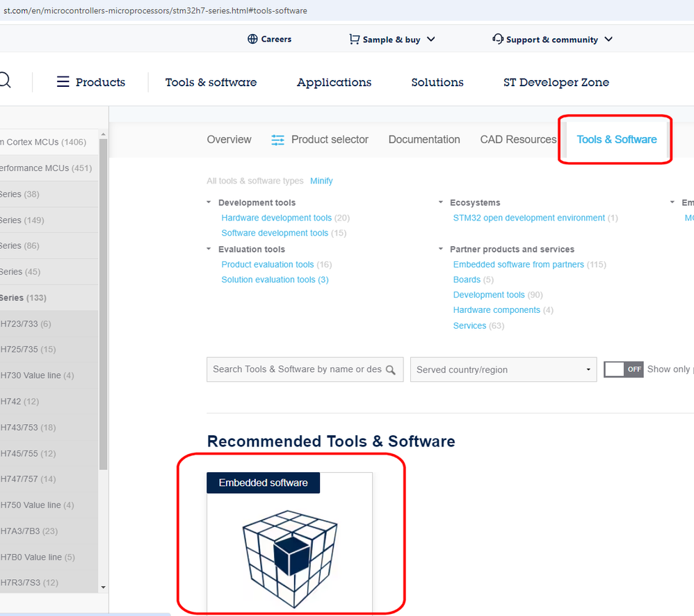The height and width of the screenshot is (616, 694).
Task: Select H7B0 Value line (5) in sidebar
Action: tap(49, 557)
